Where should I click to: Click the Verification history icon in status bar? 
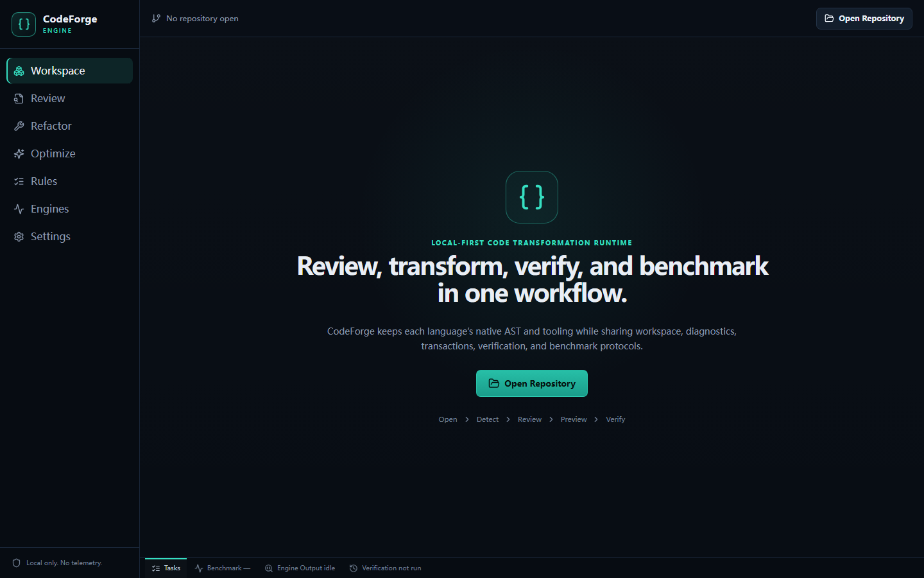pos(354,568)
